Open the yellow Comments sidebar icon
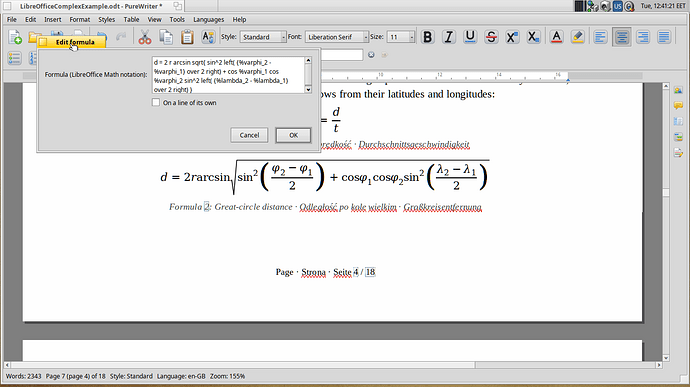This screenshot has width=690, height=387. [x=678, y=106]
